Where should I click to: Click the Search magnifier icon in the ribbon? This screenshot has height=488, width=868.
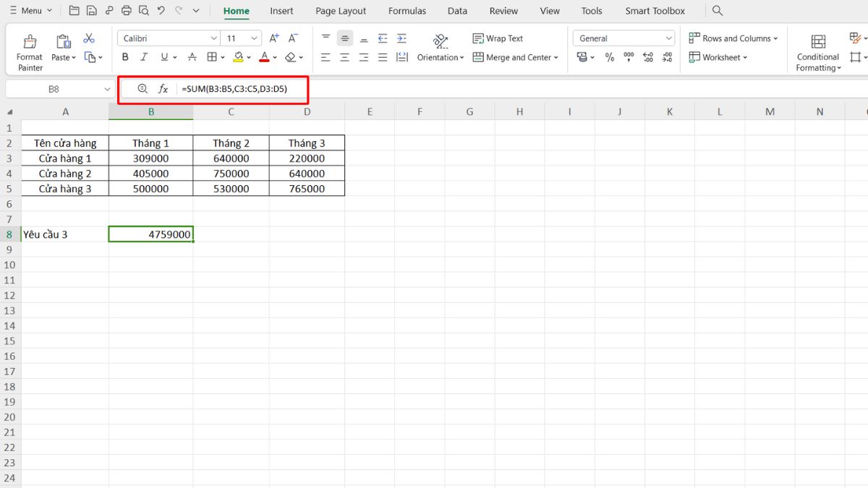(x=717, y=10)
